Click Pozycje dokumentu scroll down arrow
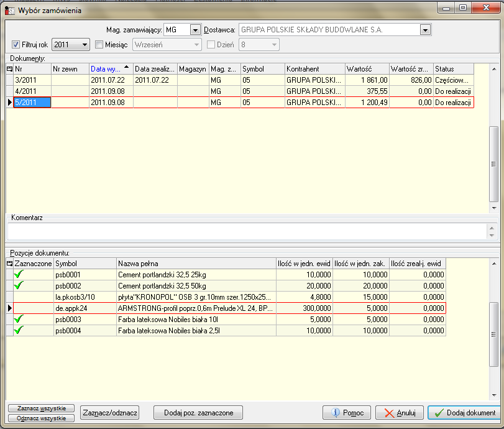 point(493,395)
